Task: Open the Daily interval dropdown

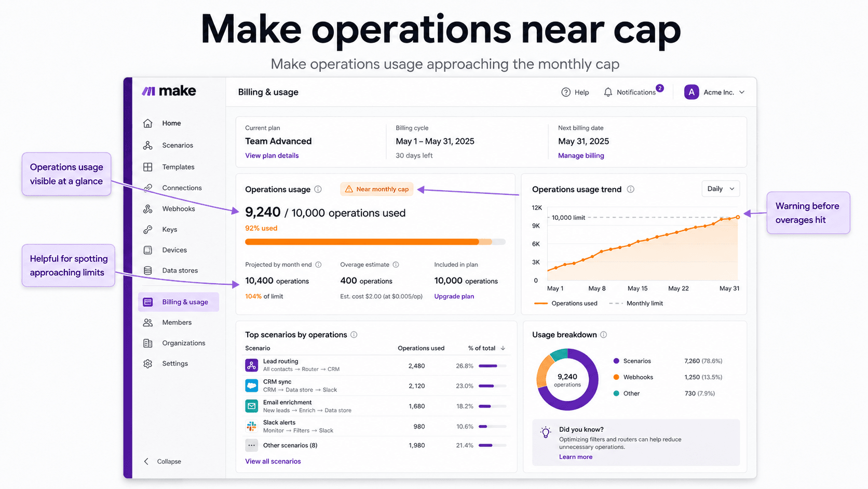Action: (x=721, y=189)
